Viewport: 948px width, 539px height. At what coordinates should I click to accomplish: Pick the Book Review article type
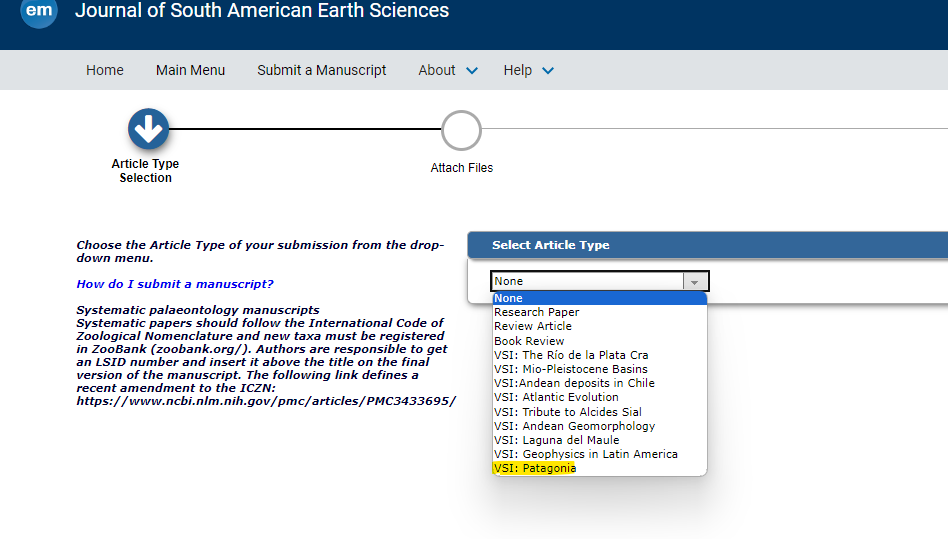599,341
